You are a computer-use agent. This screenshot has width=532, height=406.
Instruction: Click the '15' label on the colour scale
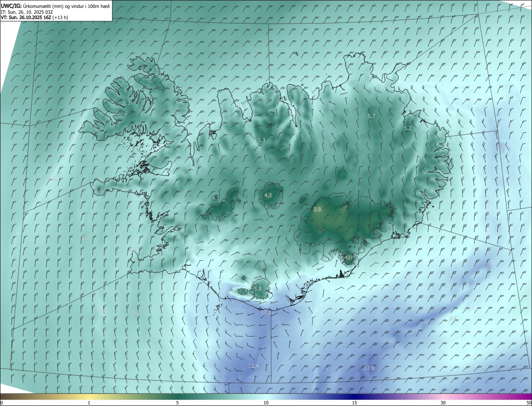point(355,403)
